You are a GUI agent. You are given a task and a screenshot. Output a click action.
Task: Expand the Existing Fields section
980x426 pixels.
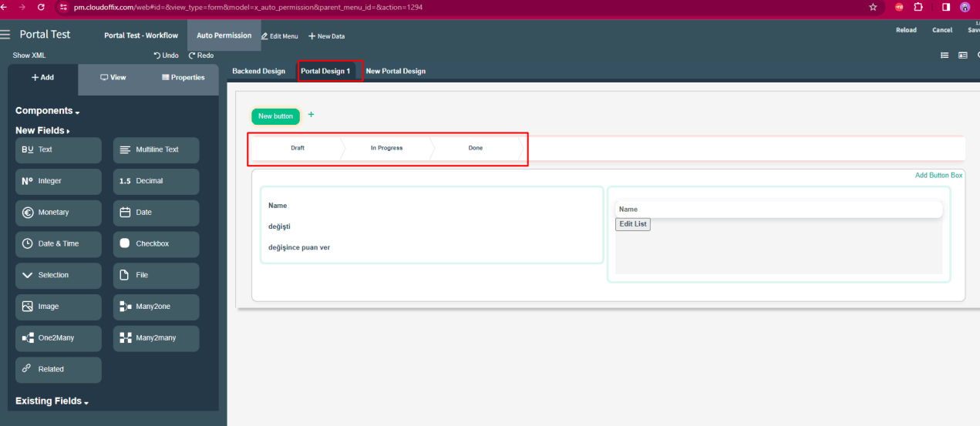coord(52,401)
